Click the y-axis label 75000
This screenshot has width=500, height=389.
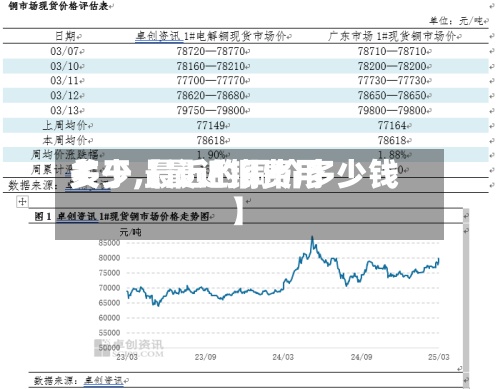[x=109, y=273]
